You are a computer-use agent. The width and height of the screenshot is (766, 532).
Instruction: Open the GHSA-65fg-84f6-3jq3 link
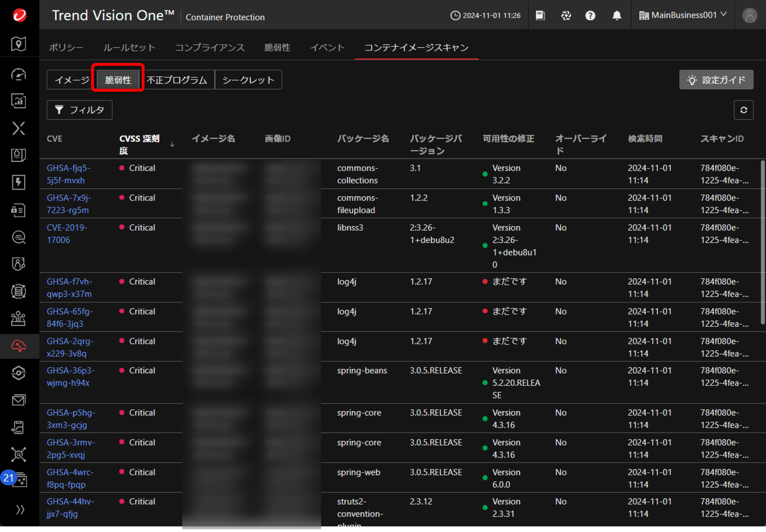click(x=70, y=318)
